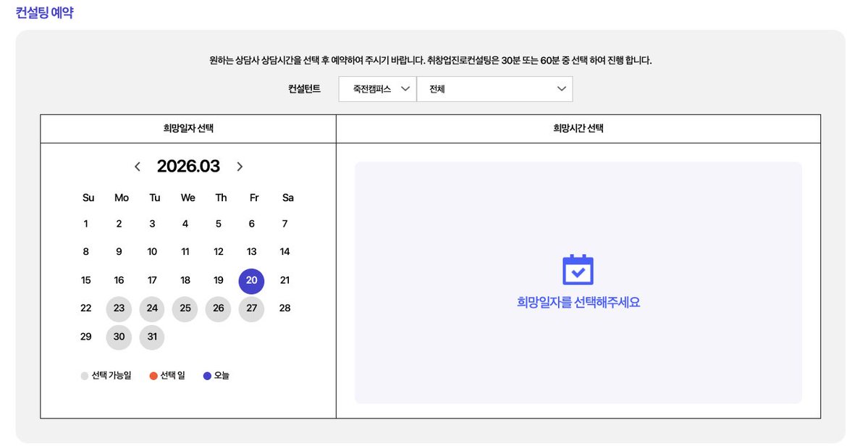Screen dimensions: 868x446
Task: Go to previous month arrow
Action: tap(138, 167)
